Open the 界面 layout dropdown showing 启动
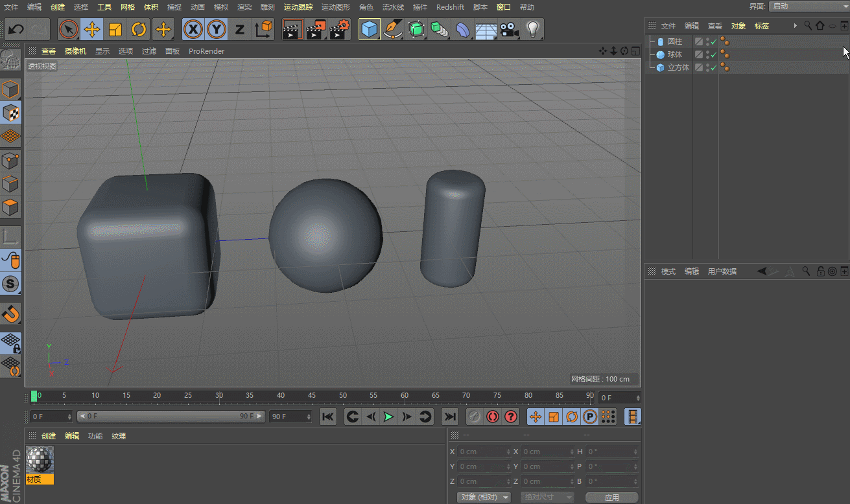 pyautogui.click(x=809, y=6)
